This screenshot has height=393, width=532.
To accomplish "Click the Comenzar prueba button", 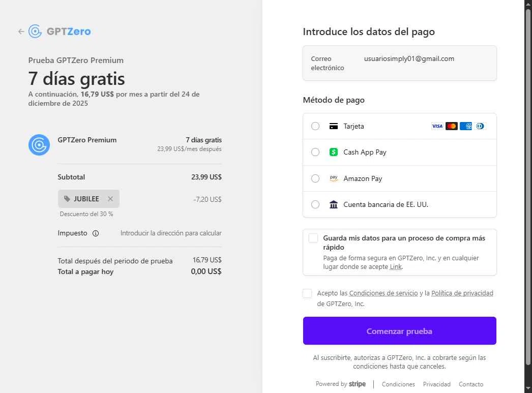I will click(400, 331).
